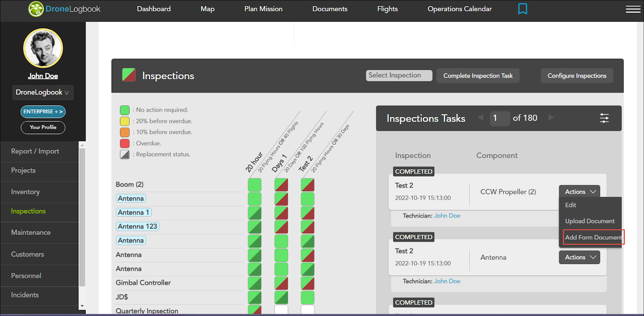Click Boom (2) status cell under 20 hour

point(254,185)
